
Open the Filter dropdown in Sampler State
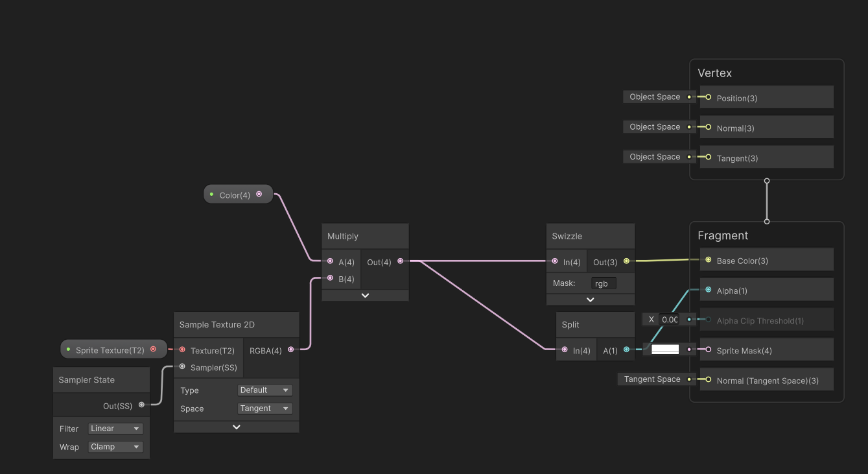pyautogui.click(x=115, y=428)
